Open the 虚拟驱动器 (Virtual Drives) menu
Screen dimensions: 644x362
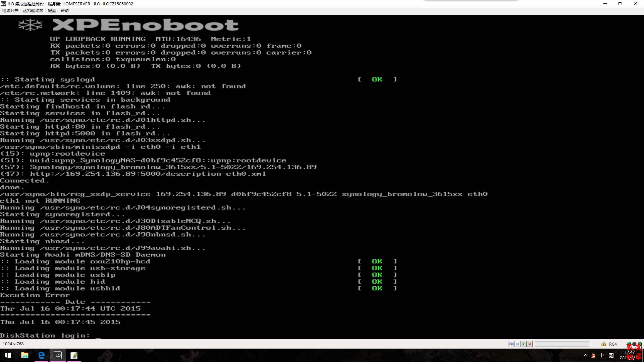point(33,11)
